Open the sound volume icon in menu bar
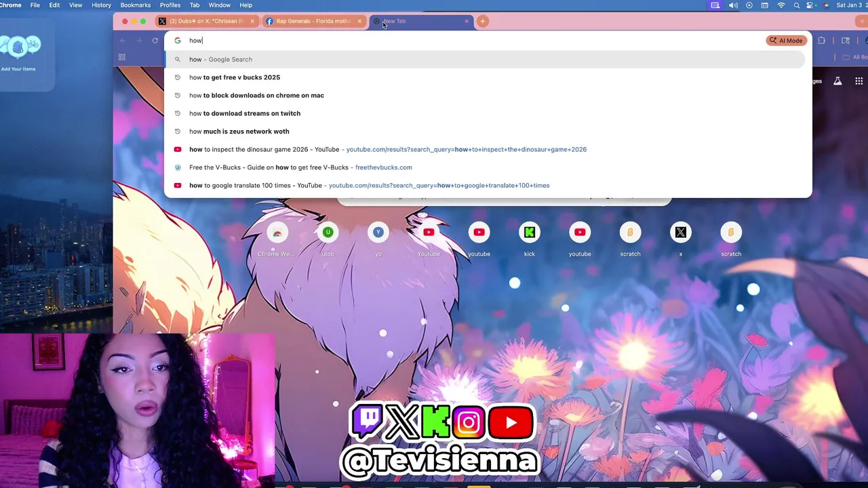 point(733,5)
